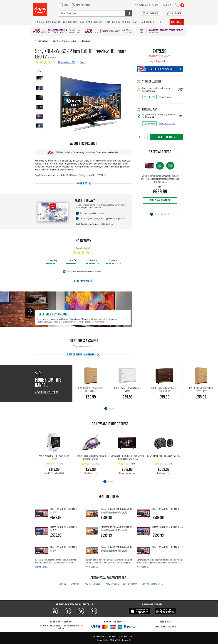Viewport: 218px width, 644px height.
Task: Click the Facebook social icon
Action: point(68,611)
